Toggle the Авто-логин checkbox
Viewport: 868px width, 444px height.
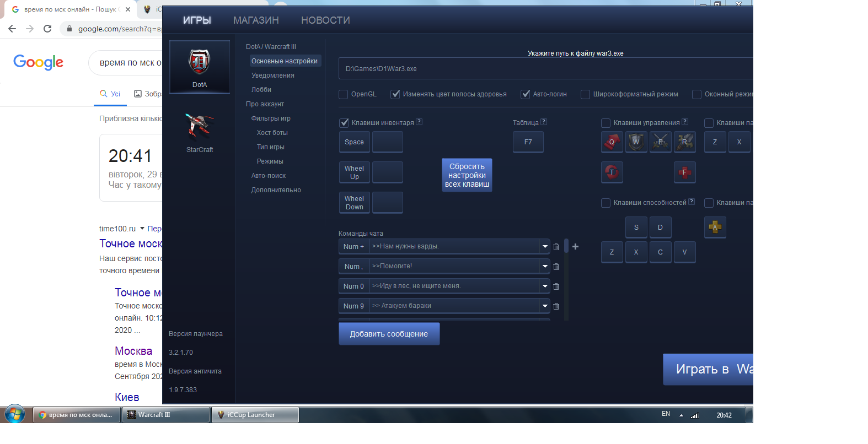(526, 94)
